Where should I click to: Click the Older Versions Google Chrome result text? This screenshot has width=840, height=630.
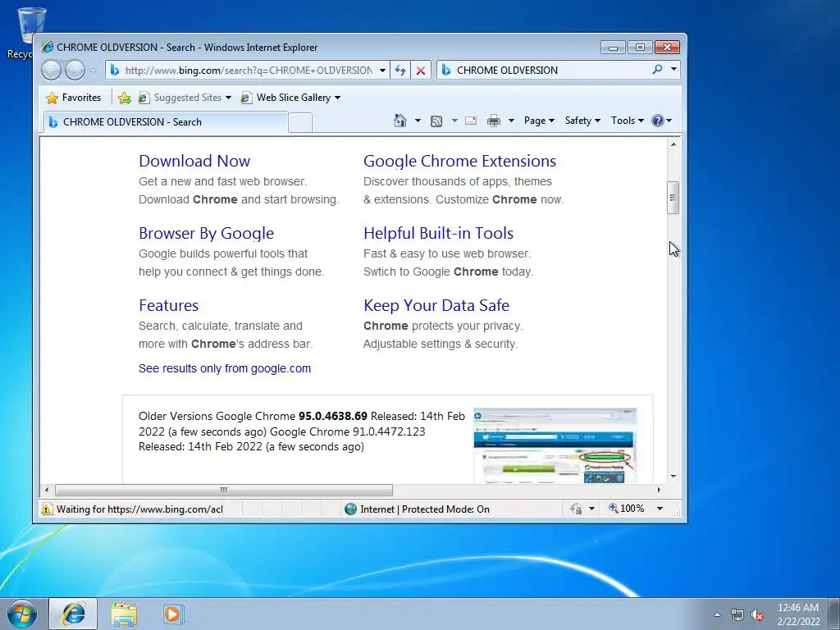pos(302,431)
